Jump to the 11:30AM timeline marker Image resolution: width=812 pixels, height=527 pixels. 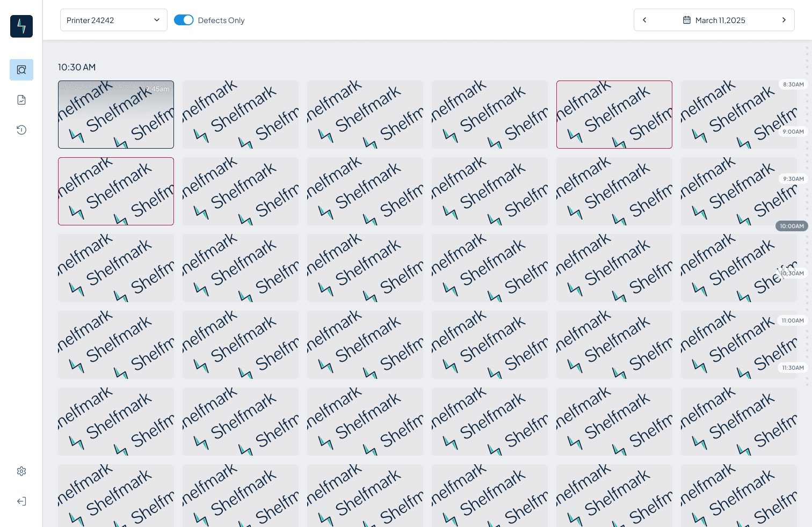(x=793, y=368)
